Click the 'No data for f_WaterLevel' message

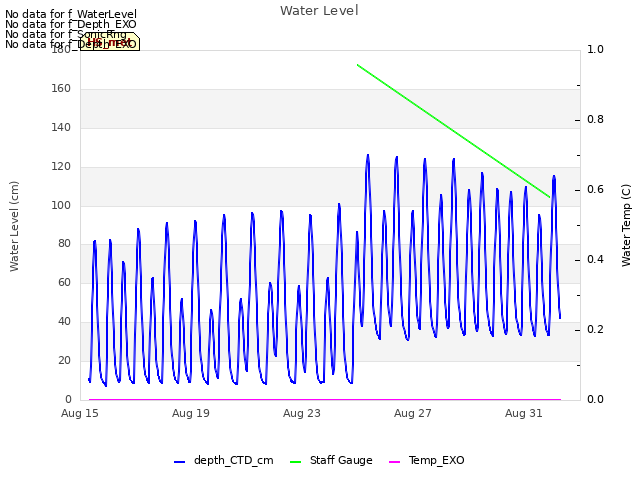coord(71,14)
